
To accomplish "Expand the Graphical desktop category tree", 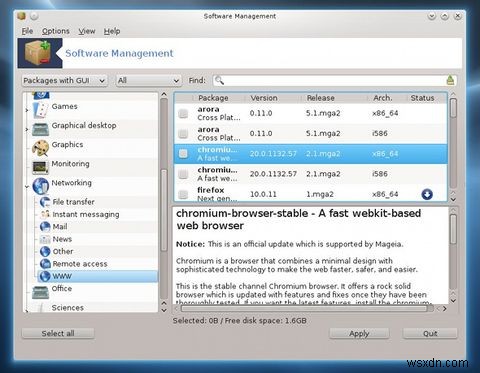I will (x=27, y=129).
